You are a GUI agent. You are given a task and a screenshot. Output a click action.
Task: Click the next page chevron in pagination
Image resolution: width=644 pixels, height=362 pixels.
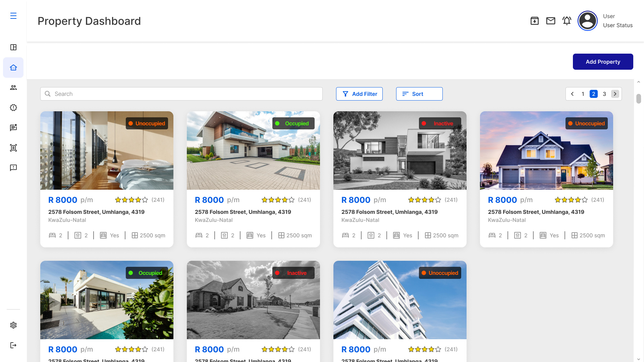615,94
